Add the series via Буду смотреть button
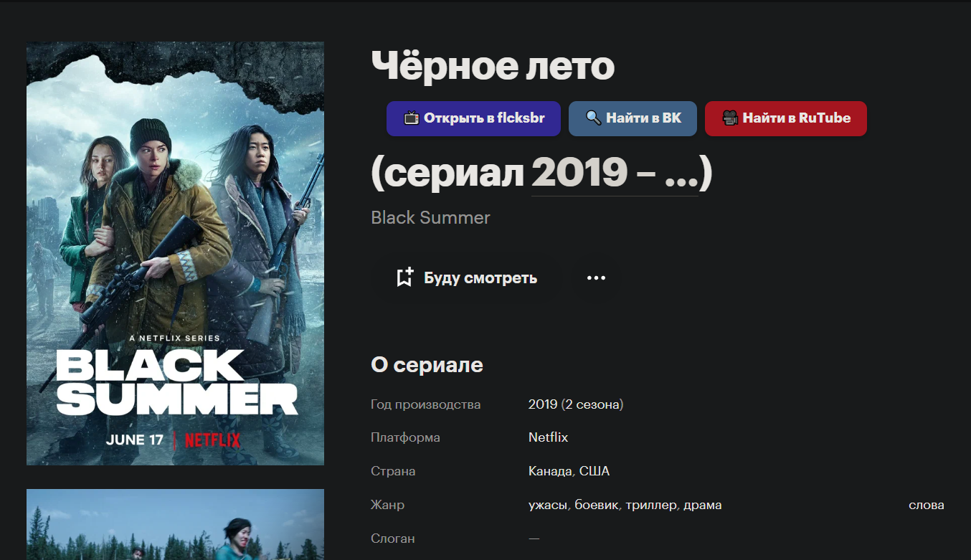 click(467, 277)
